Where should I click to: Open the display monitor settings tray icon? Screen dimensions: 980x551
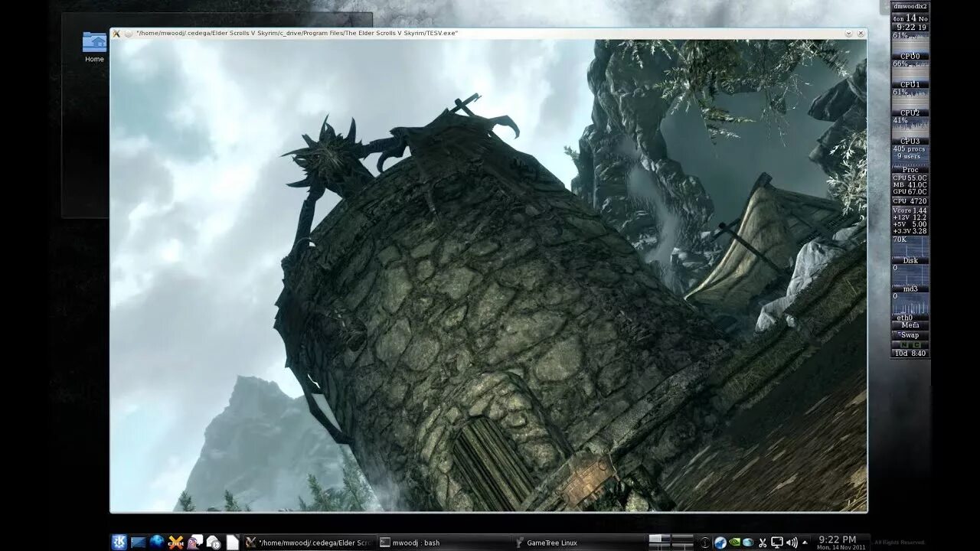click(776, 543)
